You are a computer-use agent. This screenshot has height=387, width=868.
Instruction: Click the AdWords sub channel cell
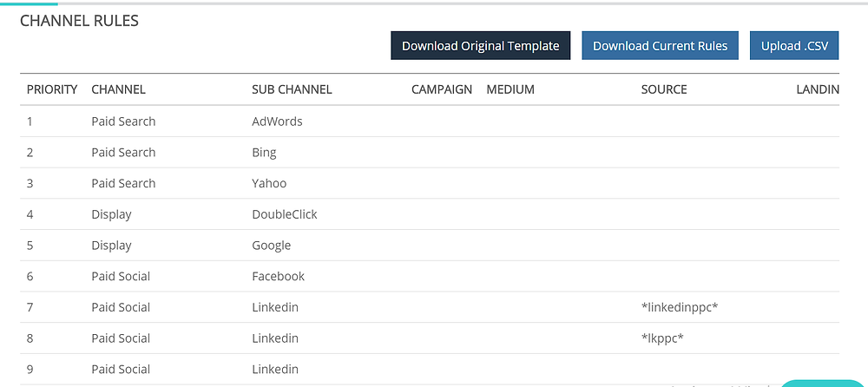pos(278,121)
